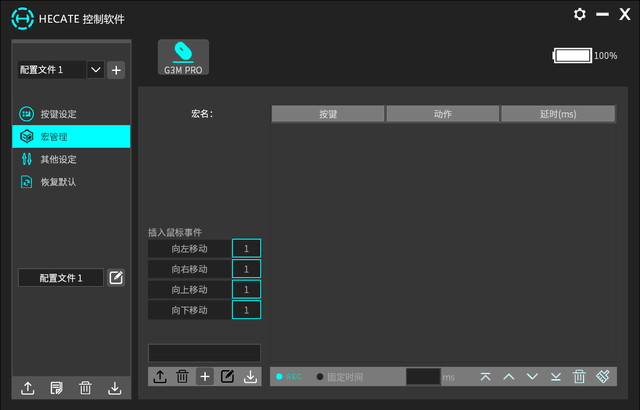Open settings gear in title bar

tap(580, 14)
